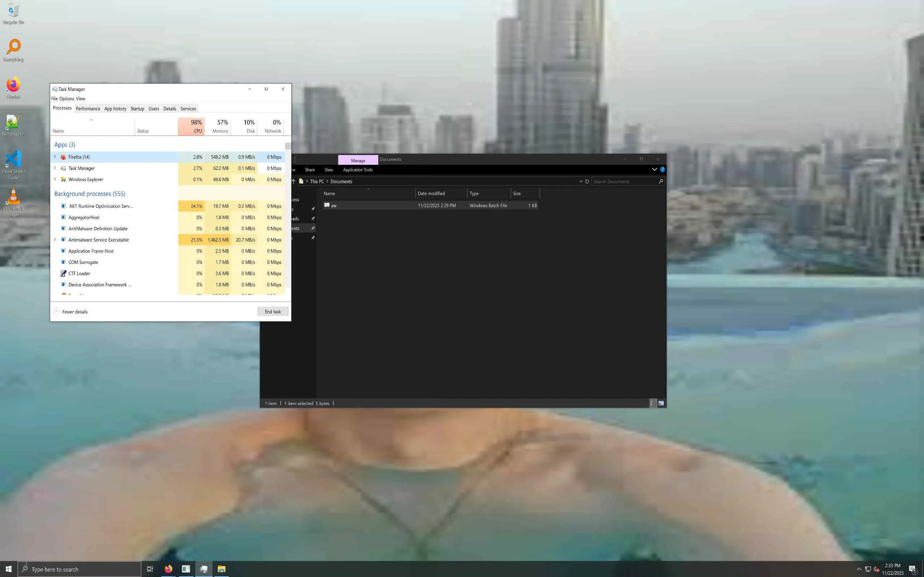This screenshot has width=924, height=577.
Task: Open the Options menu in Task Manager
Action: click(66, 98)
